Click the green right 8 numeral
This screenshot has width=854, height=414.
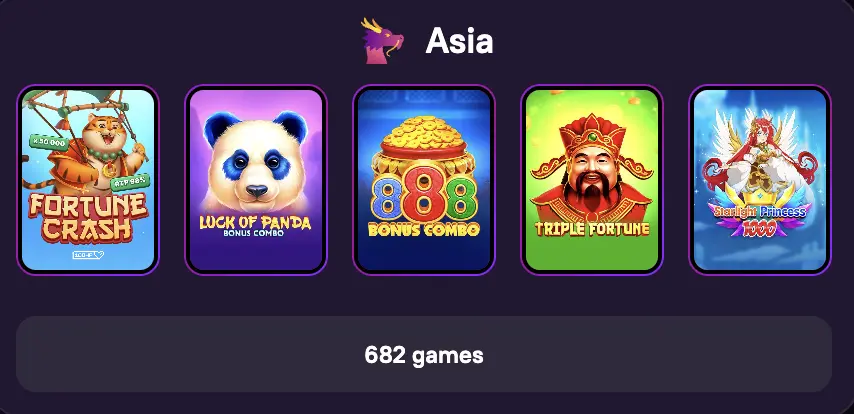pos(461,199)
